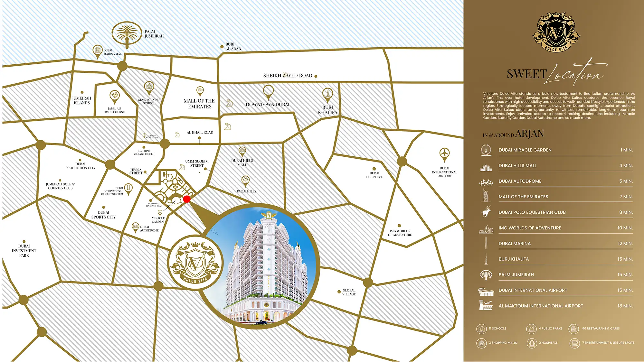Screen dimensions: 644x362
Task: Select the Mall of the Emirates pin
Action: [200, 91]
